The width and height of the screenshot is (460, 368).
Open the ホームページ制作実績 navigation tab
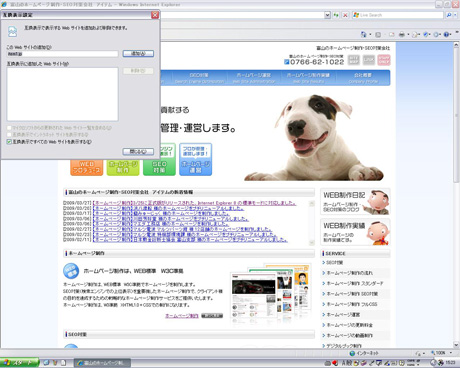coord(308,78)
